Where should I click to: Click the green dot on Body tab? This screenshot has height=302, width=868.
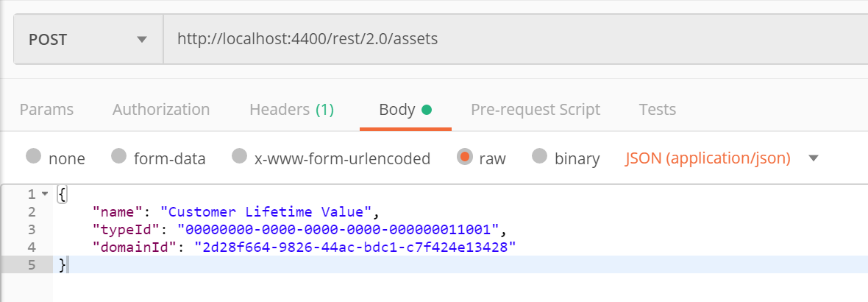click(426, 110)
